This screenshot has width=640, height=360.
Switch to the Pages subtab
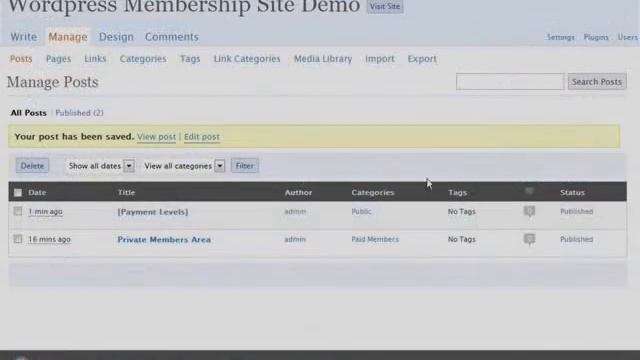(58, 59)
